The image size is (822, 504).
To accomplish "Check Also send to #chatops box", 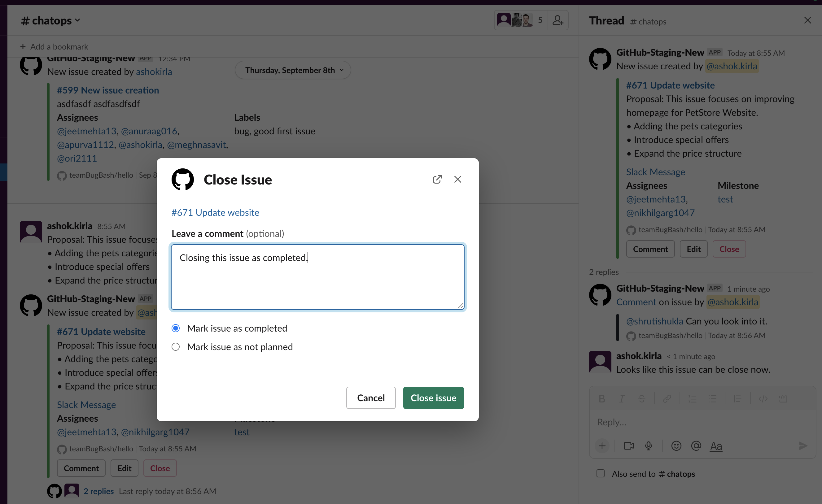I will pyautogui.click(x=601, y=474).
